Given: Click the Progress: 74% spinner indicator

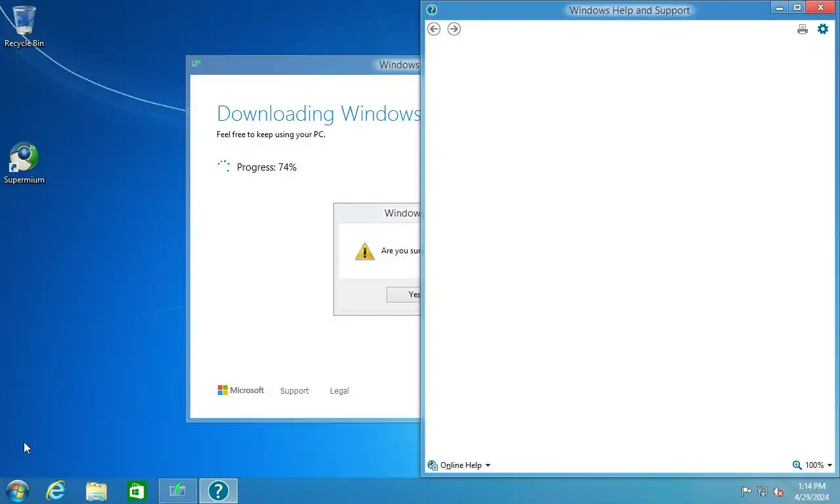Looking at the screenshot, I should pyautogui.click(x=224, y=167).
